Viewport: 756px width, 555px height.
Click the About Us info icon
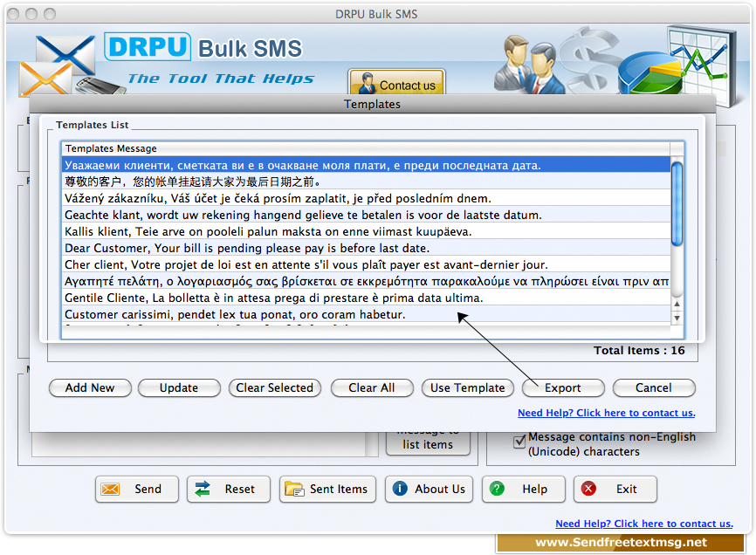coord(400,489)
